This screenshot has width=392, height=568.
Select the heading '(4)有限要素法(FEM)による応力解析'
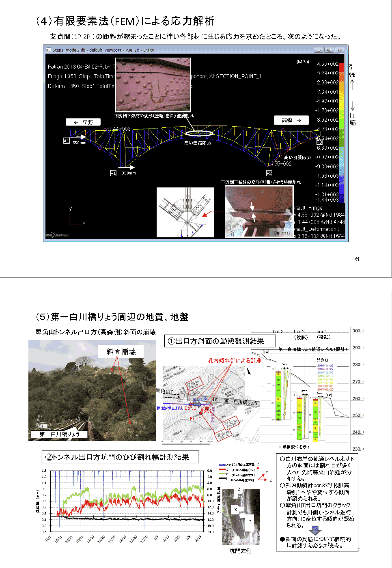125,21
